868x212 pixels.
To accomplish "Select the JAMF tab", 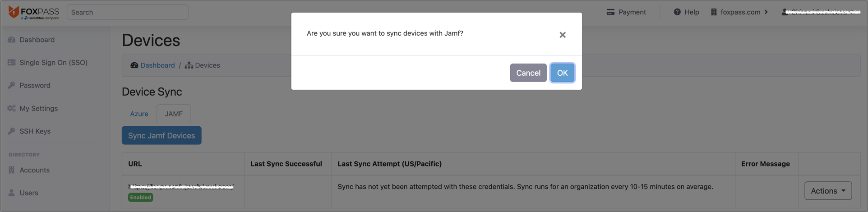I will 174,114.
